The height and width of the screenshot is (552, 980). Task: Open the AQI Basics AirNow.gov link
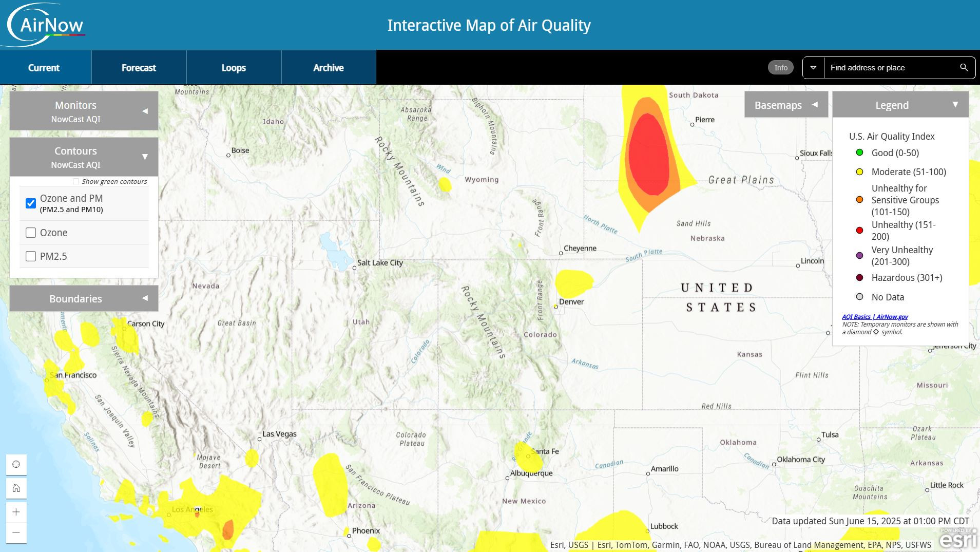[875, 317]
